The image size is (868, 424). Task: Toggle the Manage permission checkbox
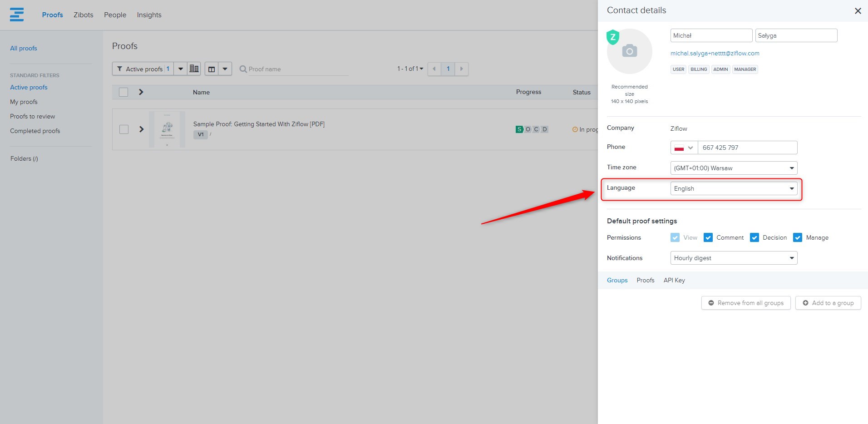(x=797, y=237)
